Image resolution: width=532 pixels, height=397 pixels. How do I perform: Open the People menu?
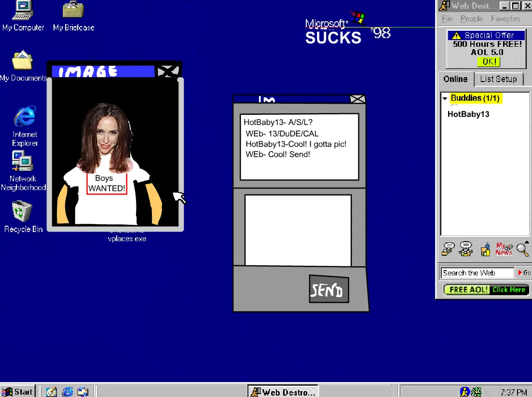click(x=472, y=19)
